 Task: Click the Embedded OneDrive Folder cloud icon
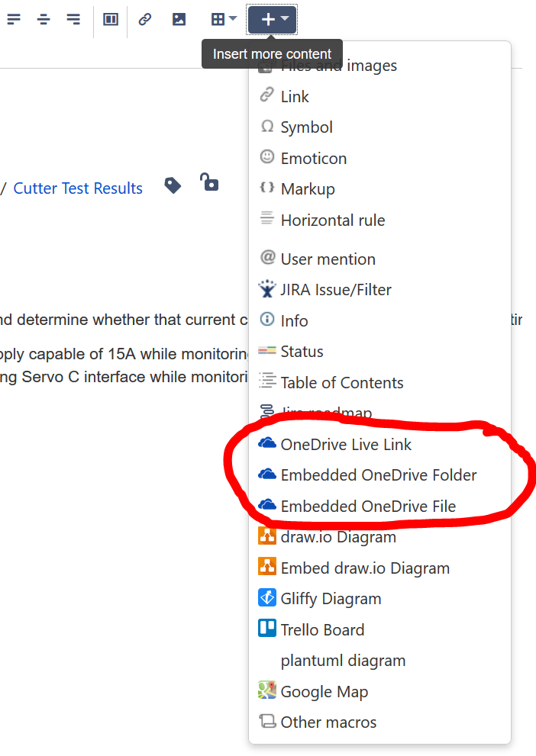[x=266, y=474]
